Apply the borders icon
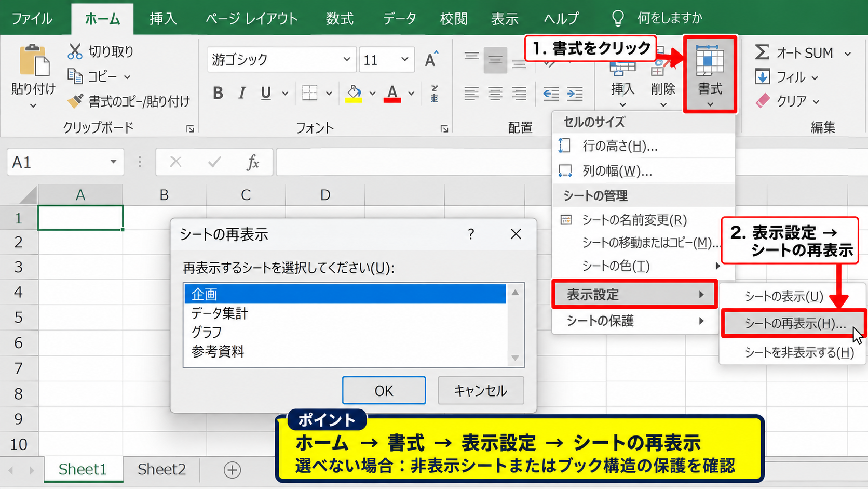Image resolution: width=868 pixels, height=489 pixels. [310, 93]
